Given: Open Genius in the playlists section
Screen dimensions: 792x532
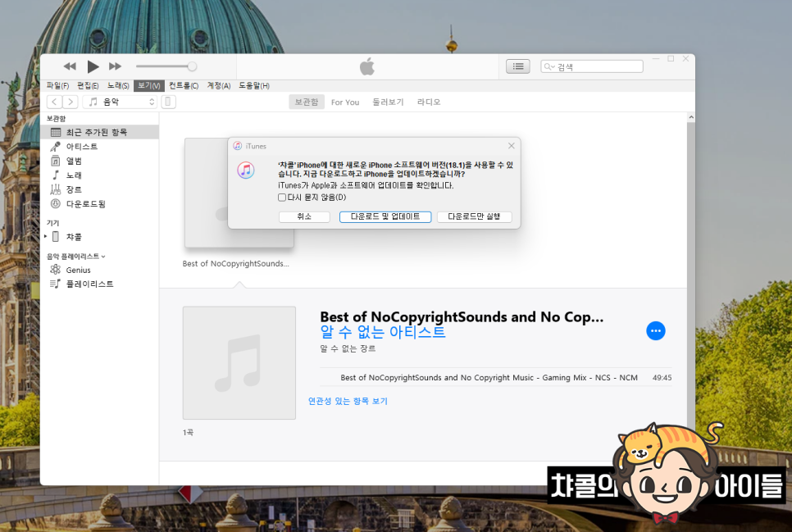Looking at the screenshot, I should pyautogui.click(x=78, y=270).
